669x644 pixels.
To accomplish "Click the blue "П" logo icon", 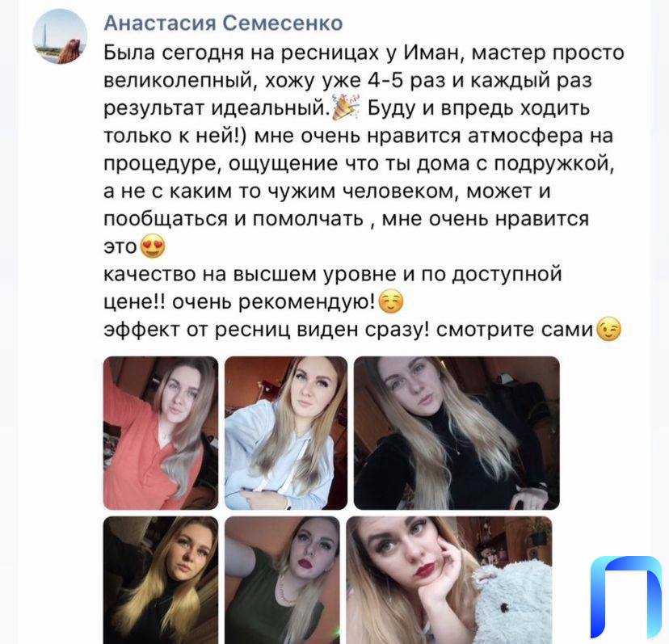I will [625, 597].
